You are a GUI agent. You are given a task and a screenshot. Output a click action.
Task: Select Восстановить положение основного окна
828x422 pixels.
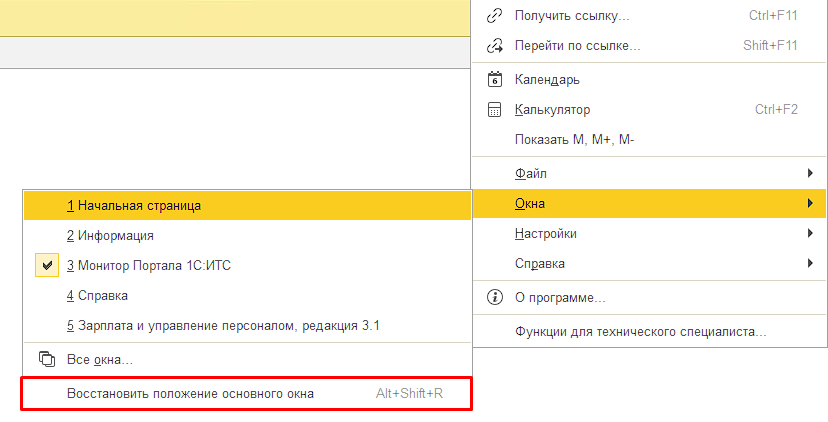click(x=247, y=393)
